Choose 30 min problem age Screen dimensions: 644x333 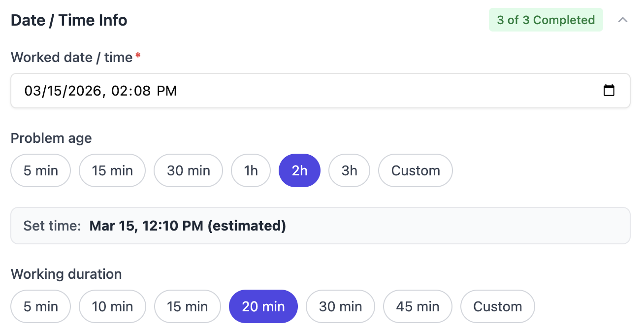[189, 171]
